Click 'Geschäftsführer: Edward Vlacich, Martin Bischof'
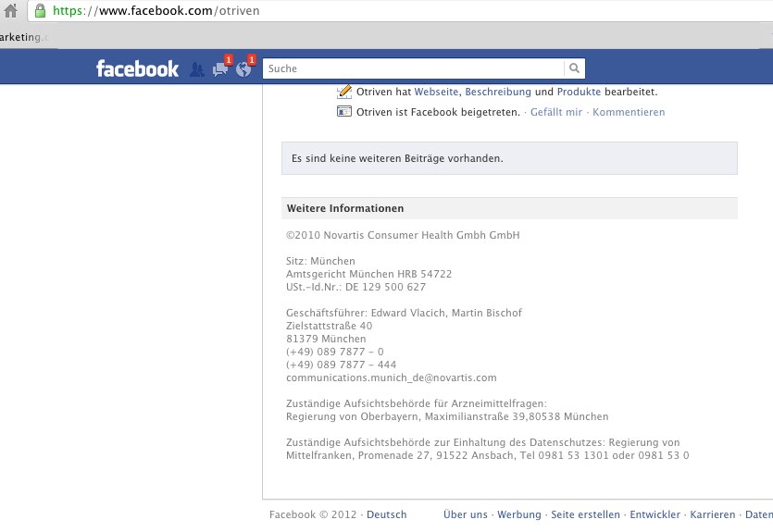 point(404,313)
